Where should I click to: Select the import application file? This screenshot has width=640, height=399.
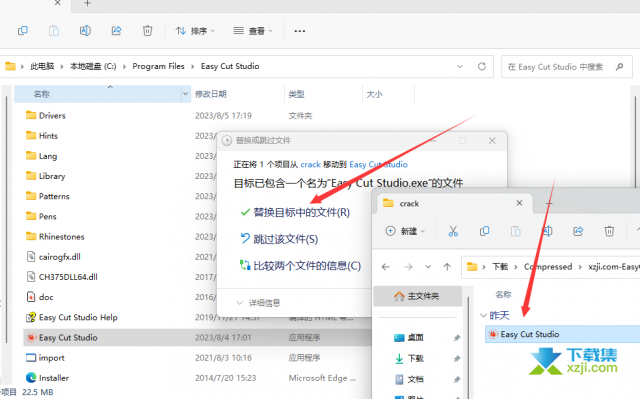click(51, 358)
